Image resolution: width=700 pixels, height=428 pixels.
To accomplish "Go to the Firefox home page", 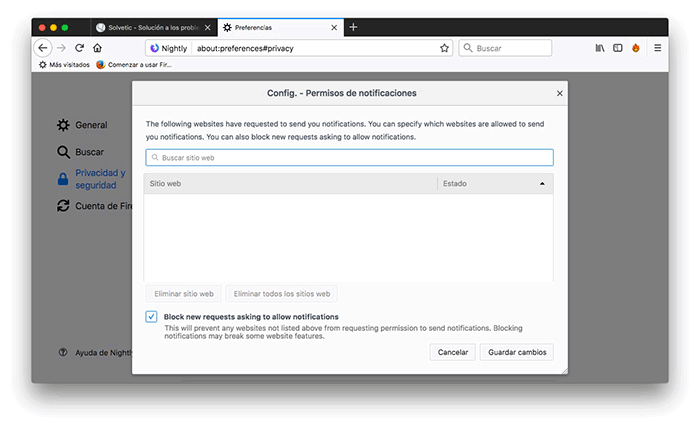I will [x=97, y=47].
